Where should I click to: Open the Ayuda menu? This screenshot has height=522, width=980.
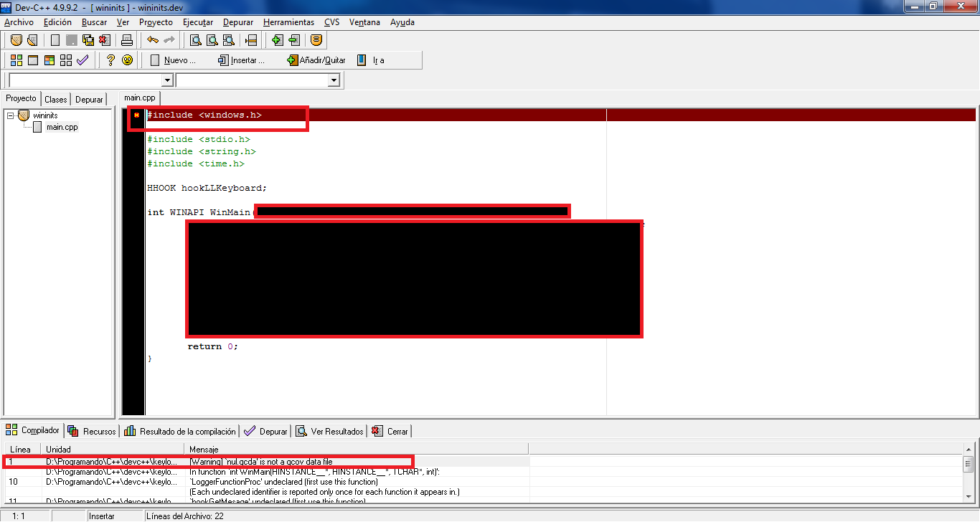click(402, 22)
